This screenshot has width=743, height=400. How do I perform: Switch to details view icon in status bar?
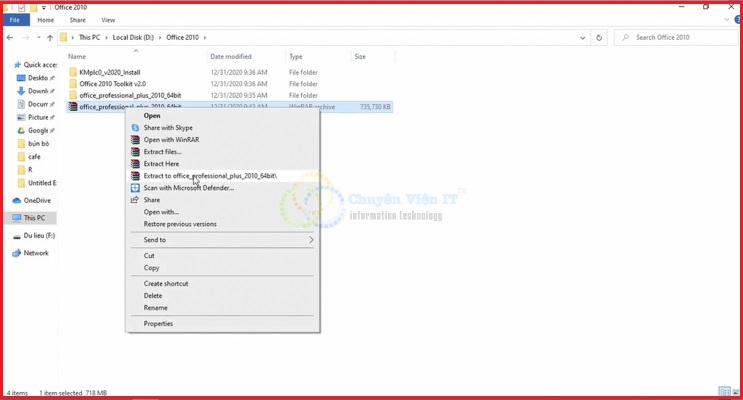pos(724,391)
